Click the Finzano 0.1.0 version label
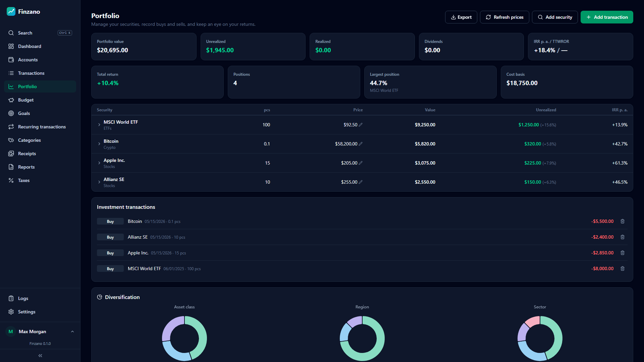 click(40, 344)
